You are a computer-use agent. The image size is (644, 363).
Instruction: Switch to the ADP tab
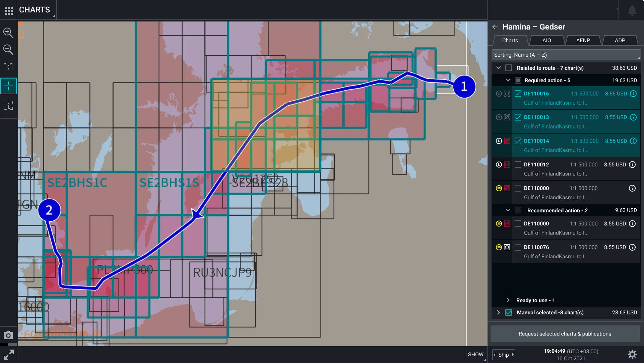coord(620,41)
